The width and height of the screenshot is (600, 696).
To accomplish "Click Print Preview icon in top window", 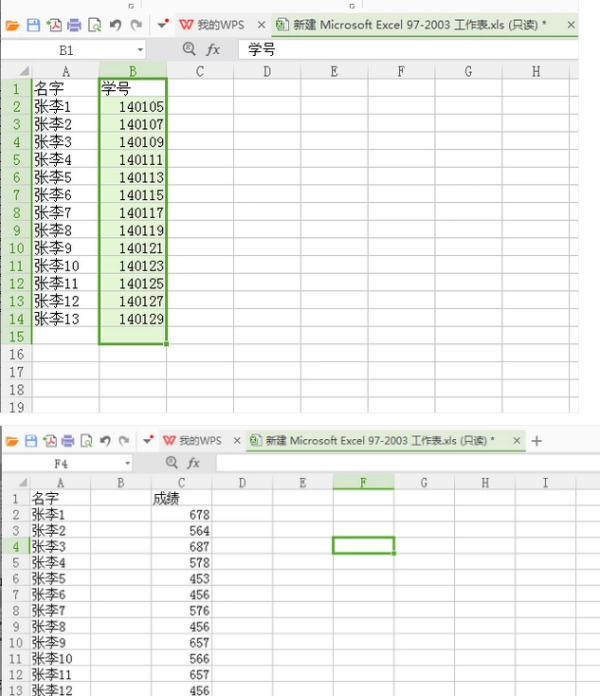I will coord(95,25).
